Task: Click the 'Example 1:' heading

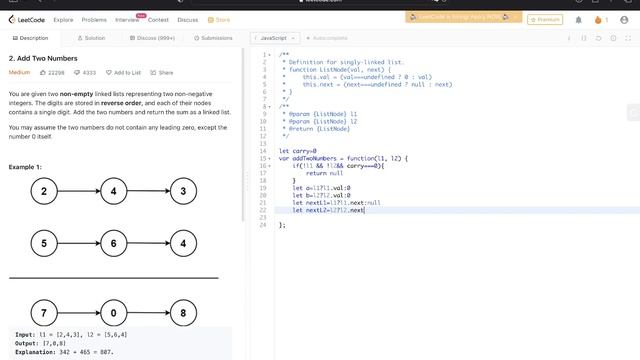Action: [25, 167]
